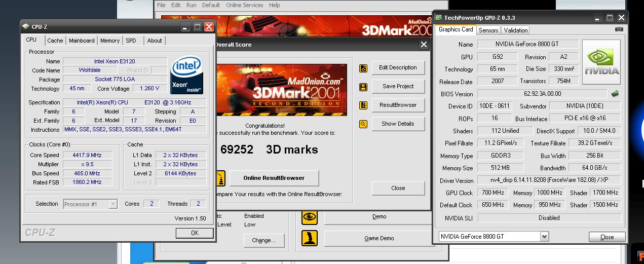Open the GeForce 8800 GT card dropdown

pos(494,236)
